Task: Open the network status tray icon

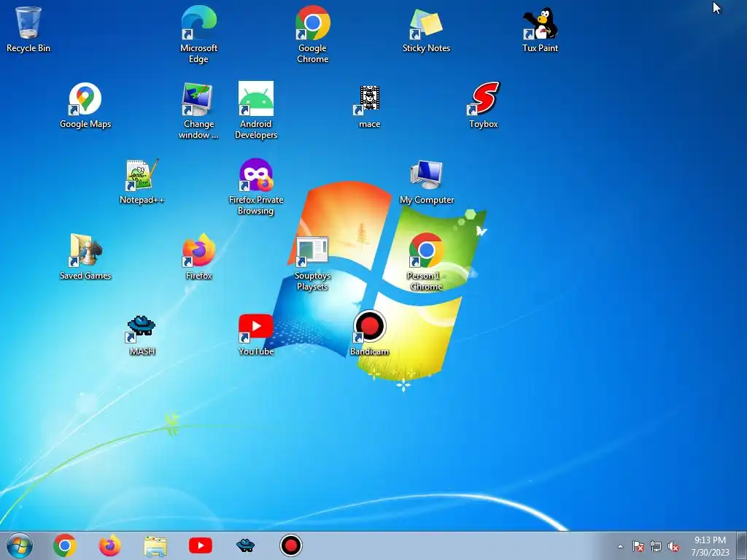Action: 656,546
